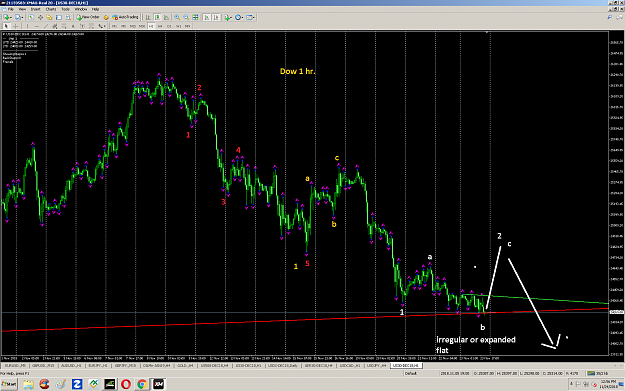Select the cursor arrow tool
625x391 pixels.
point(6,26)
